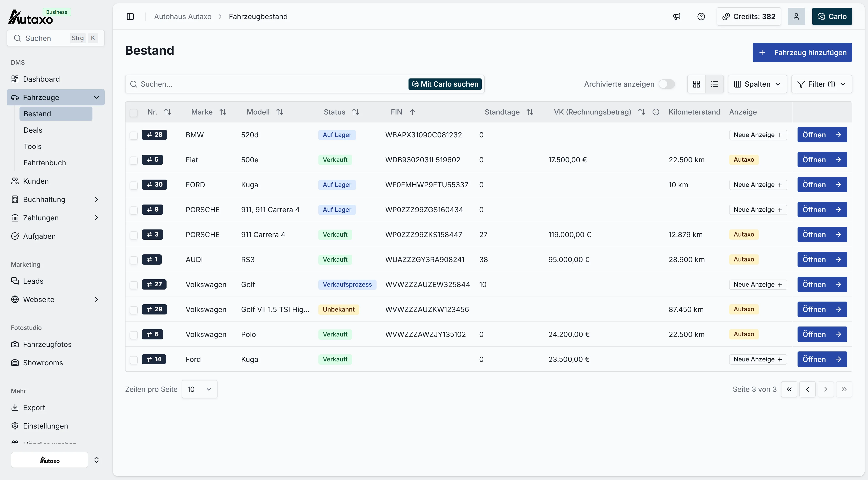
Task: Toggle Archivierte anzeigen switch
Action: click(667, 84)
